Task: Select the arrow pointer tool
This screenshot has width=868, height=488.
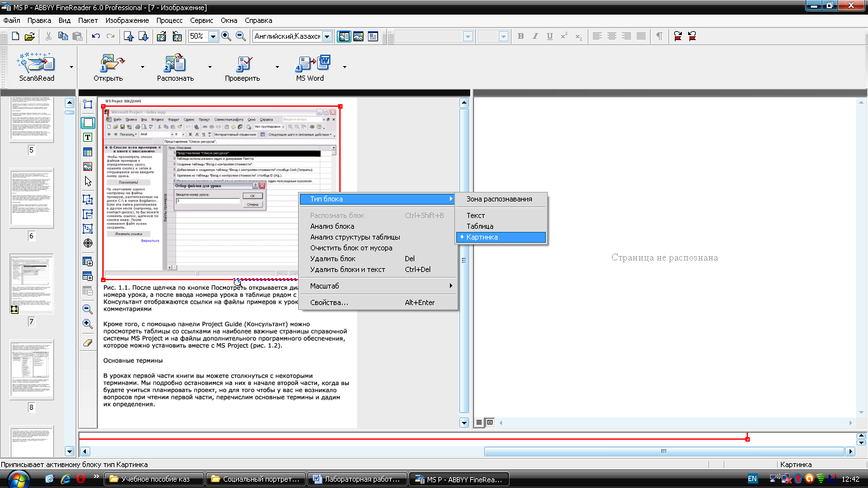Action: (x=88, y=182)
